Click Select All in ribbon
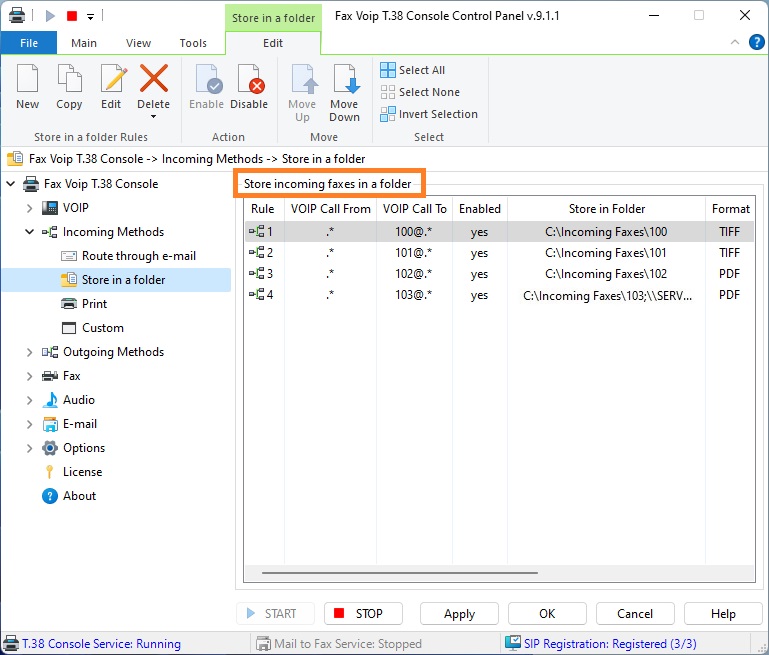Viewport: 769px width, 655px height. [413, 70]
